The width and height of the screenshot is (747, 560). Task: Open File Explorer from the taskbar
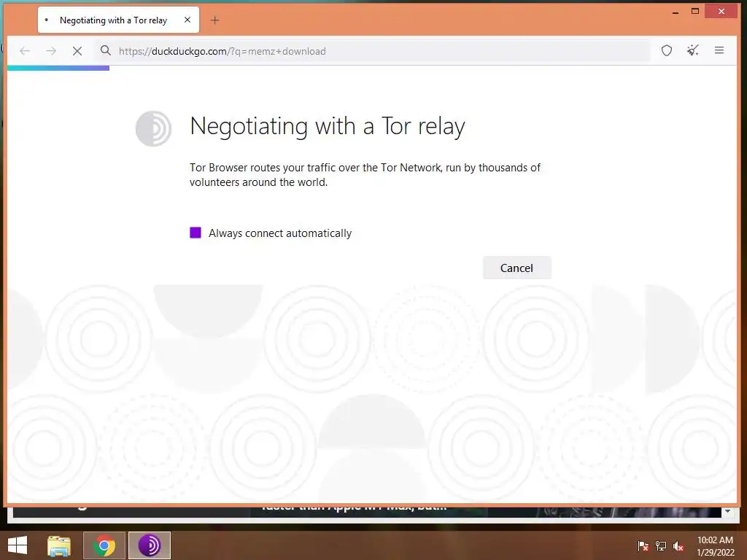click(x=58, y=545)
